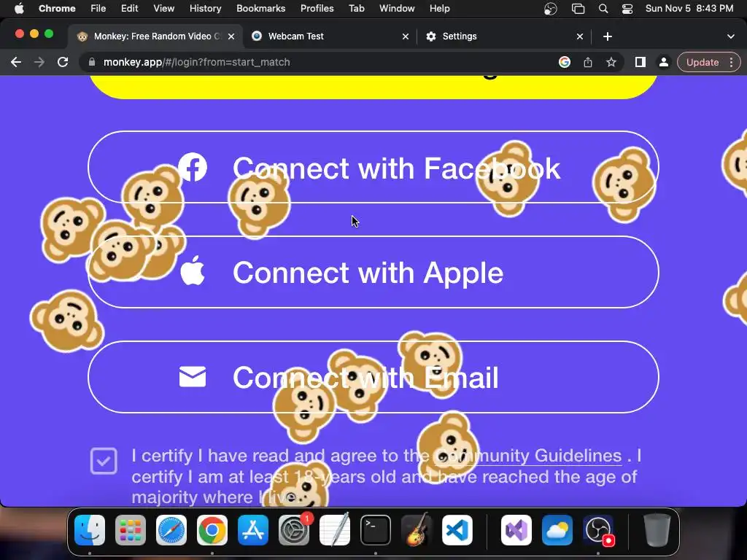Open the History menu
Viewport: 747px width, 560px height.
coord(205,8)
